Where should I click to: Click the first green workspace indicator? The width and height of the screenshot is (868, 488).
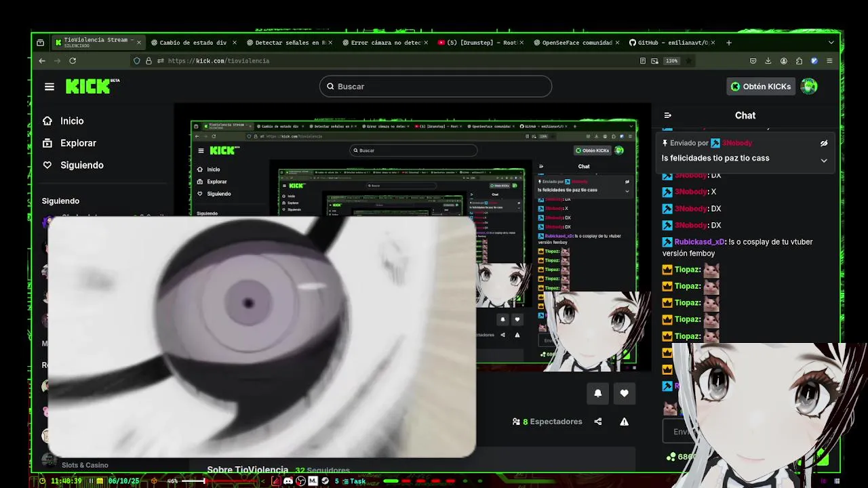click(390, 481)
